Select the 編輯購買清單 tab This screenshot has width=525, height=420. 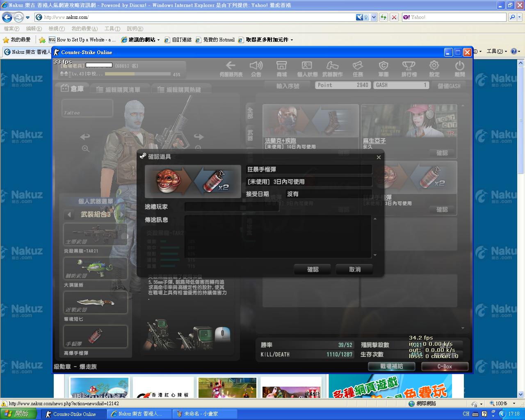(119, 89)
